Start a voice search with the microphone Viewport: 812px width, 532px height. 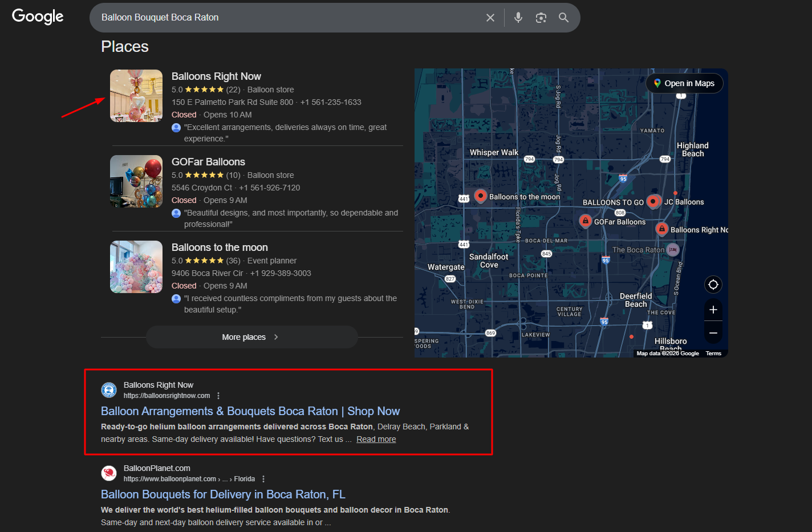click(518, 18)
